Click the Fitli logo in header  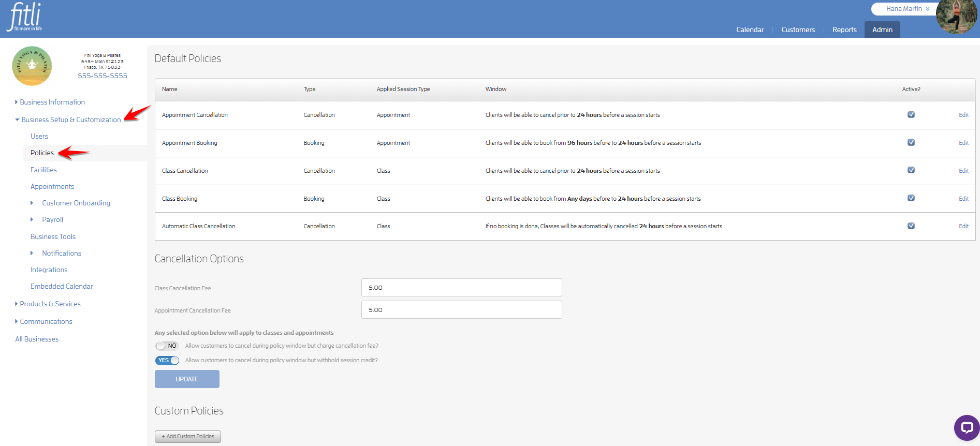point(24,17)
